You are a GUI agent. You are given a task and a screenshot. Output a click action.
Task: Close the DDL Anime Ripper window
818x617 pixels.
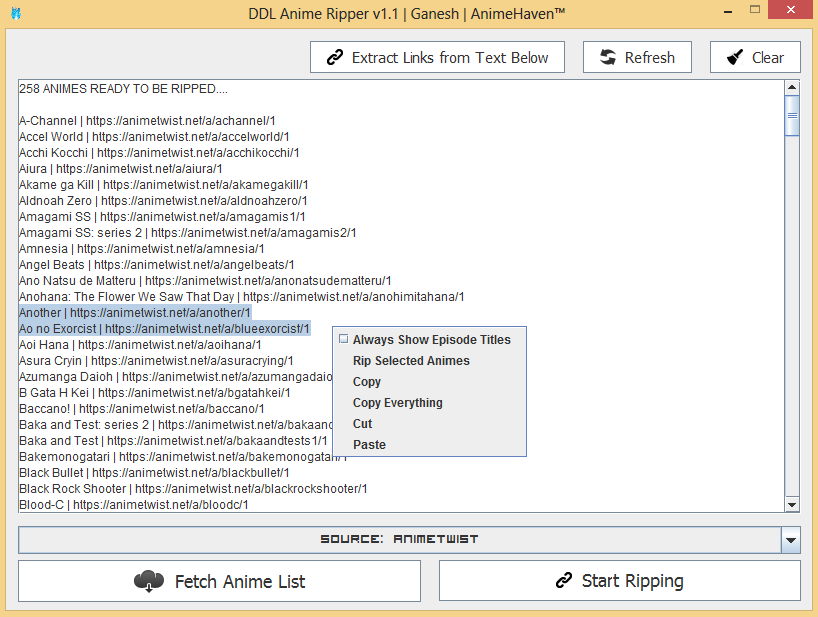point(791,9)
